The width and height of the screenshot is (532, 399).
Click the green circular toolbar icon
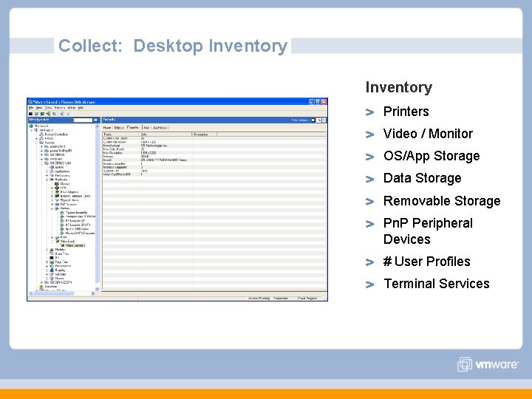pos(54,114)
